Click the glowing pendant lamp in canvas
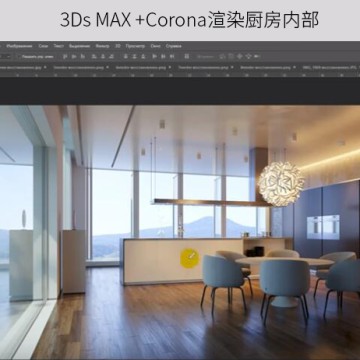Viewport: 360px width, 360px height. pyautogui.click(x=281, y=183)
